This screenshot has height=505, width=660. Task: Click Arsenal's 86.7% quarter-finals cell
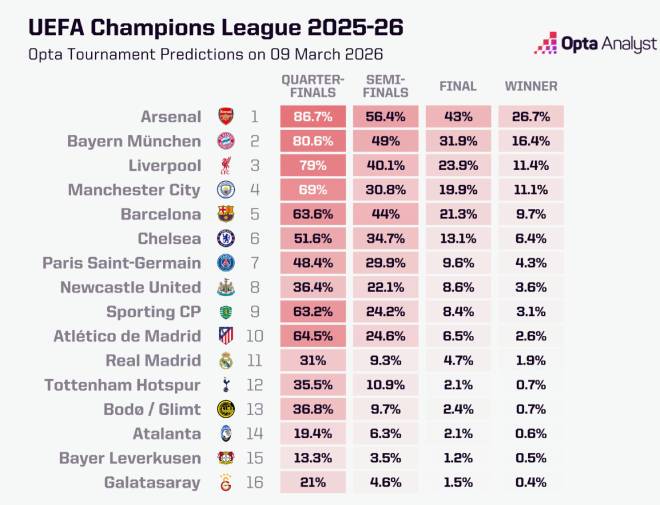[x=313, y=117]
